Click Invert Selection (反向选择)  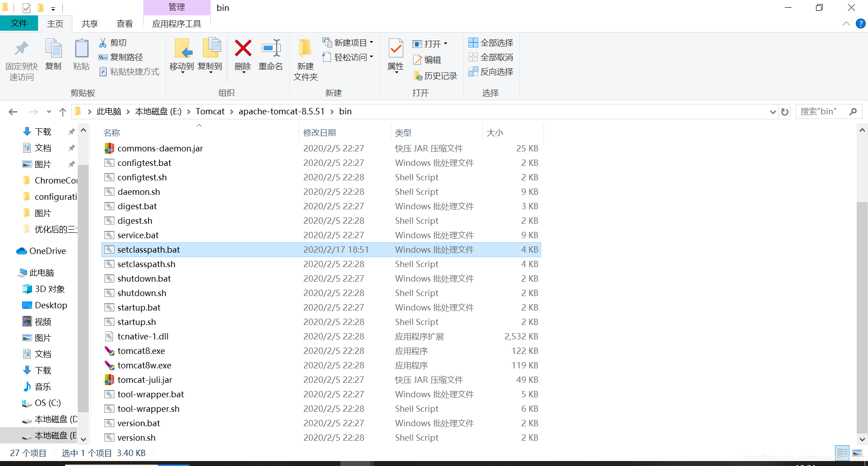click(x=491, y=71)
